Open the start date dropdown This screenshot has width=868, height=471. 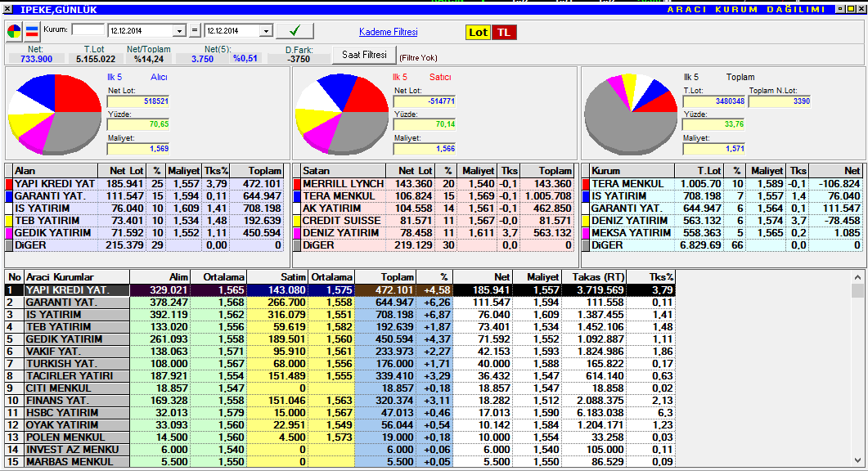(179, 31)
